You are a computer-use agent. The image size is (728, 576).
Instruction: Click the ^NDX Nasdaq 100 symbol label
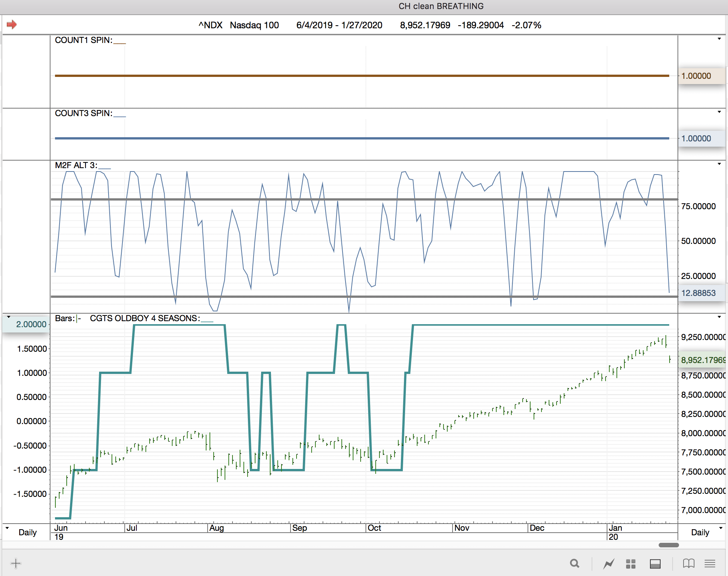coord(239,25)
